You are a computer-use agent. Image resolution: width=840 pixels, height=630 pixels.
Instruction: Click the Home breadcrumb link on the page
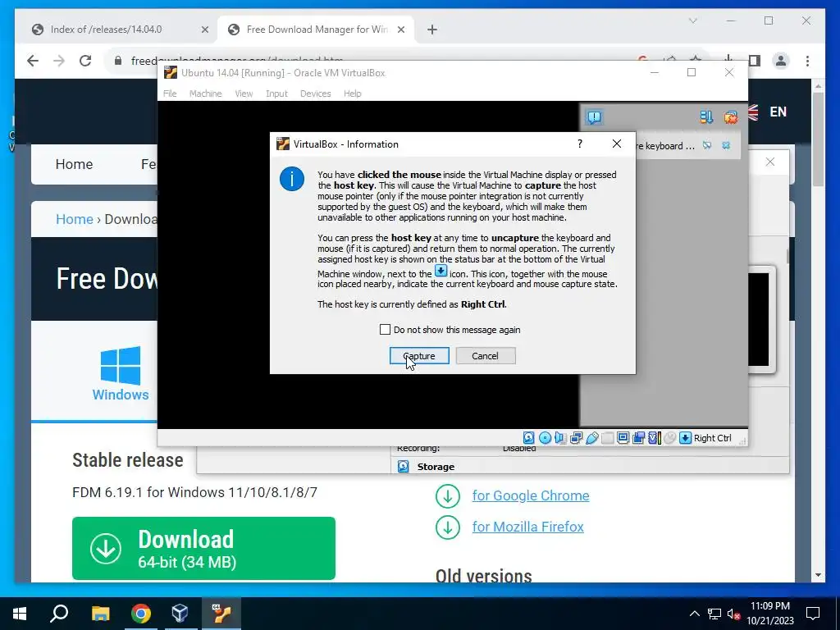coord(75,219)
